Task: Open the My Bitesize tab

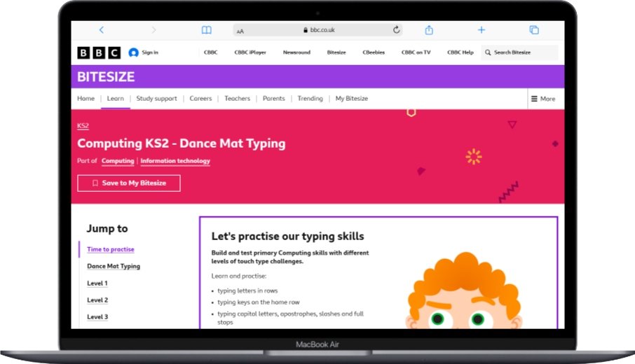Action: pyautogui.click(x=352, y=98)
